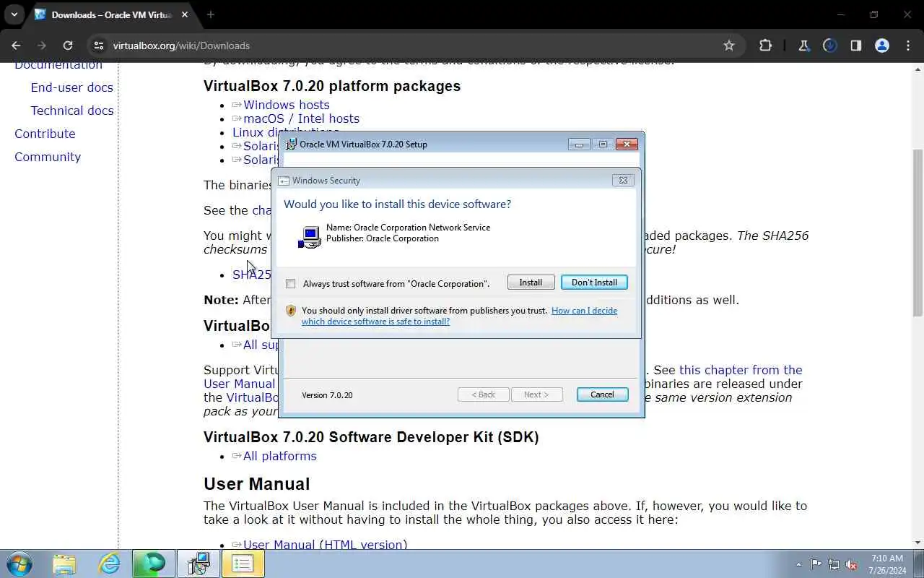
Task: Show hidden system tray icons arrow
Action: tap(798, 564)
